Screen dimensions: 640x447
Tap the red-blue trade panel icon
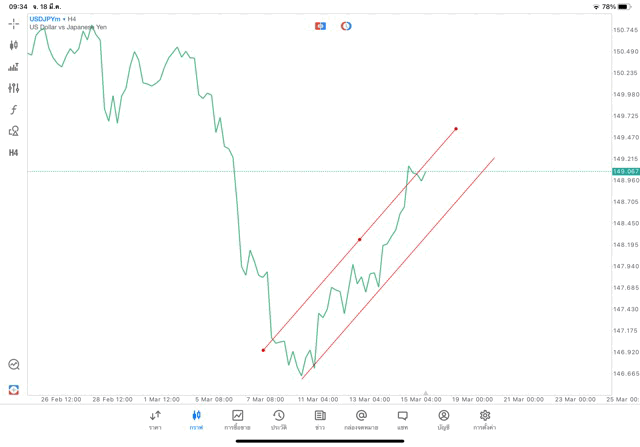coord(320,26)
